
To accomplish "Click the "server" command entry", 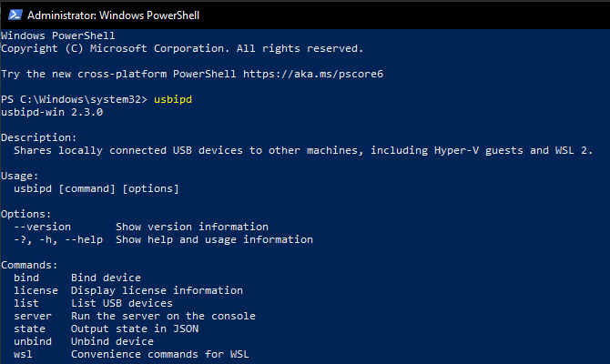I will coord(33,316).
